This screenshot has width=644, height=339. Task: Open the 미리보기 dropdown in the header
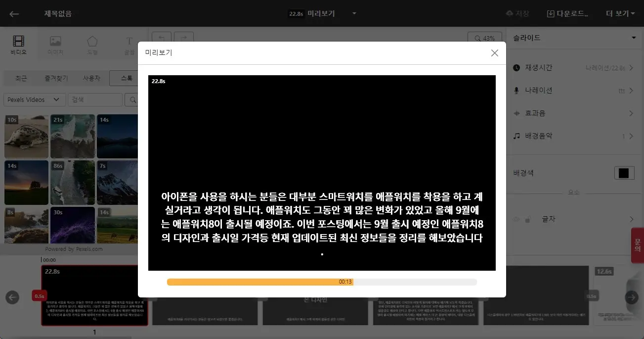pos(354,13)
